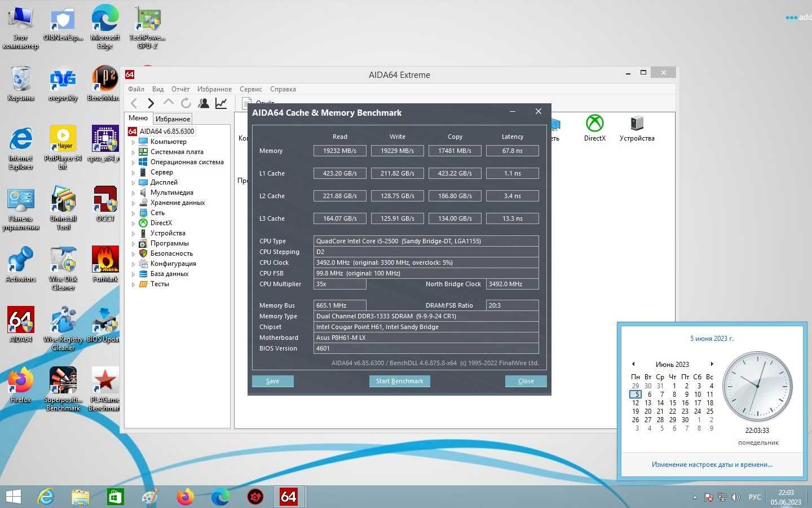Expand the Хранение данных tree node
The image size is (812, 508).
point(134,203)
